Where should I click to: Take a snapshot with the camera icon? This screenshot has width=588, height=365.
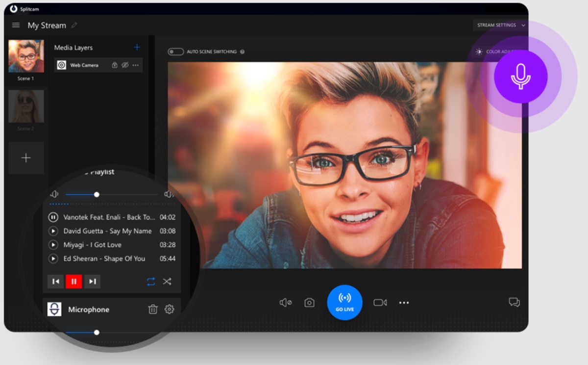click(x=309, y=303)
